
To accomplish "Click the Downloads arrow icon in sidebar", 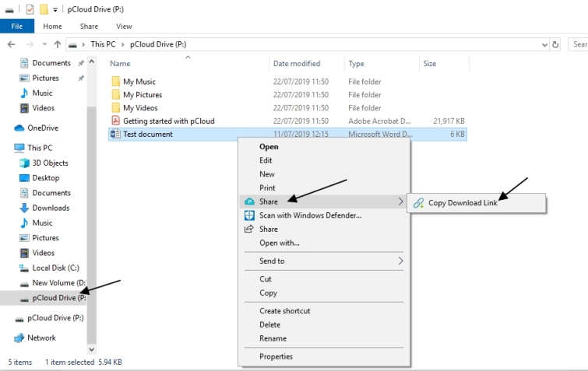I will [24, 208].
